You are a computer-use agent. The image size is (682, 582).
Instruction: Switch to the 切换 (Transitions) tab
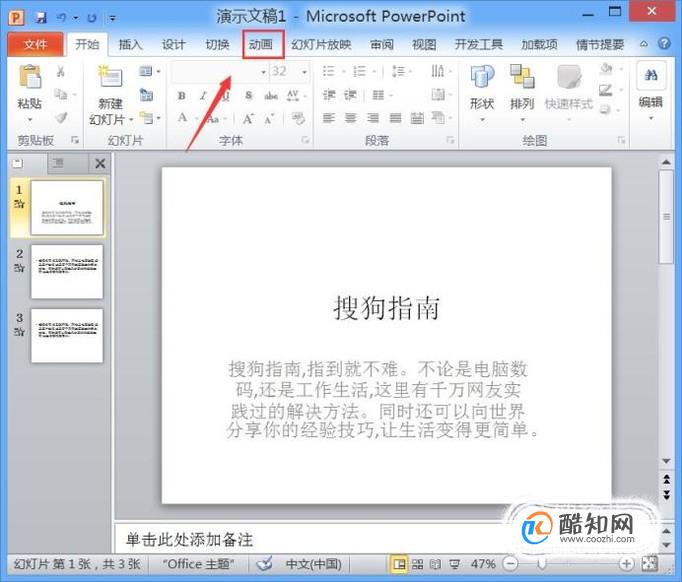click(x=217, y=44)
